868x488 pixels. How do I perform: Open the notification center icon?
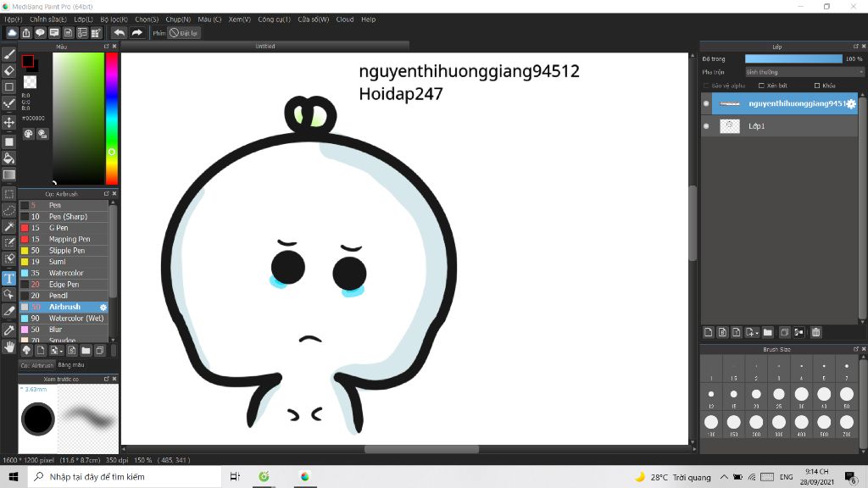pyautogui.click(x=851, y=476)
